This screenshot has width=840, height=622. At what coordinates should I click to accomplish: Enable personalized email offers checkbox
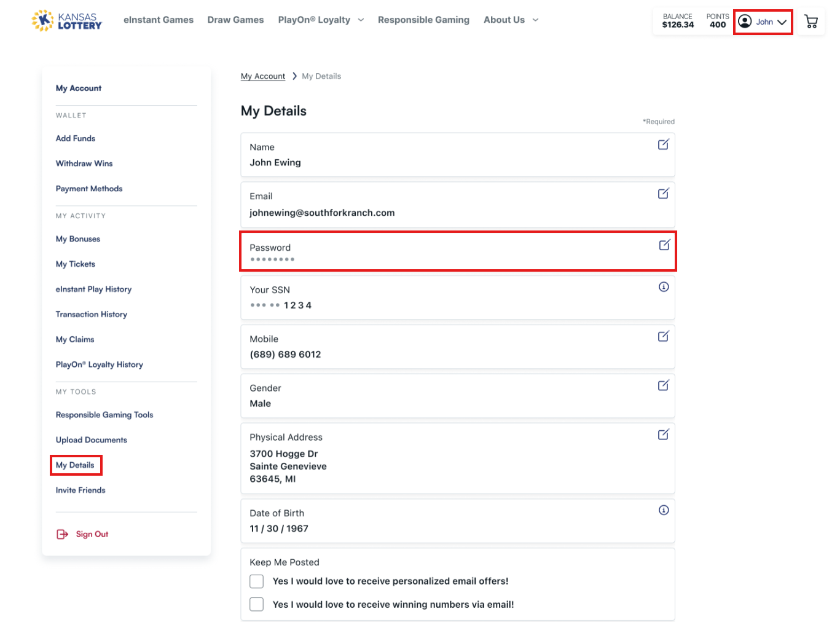tap(257, 581)
